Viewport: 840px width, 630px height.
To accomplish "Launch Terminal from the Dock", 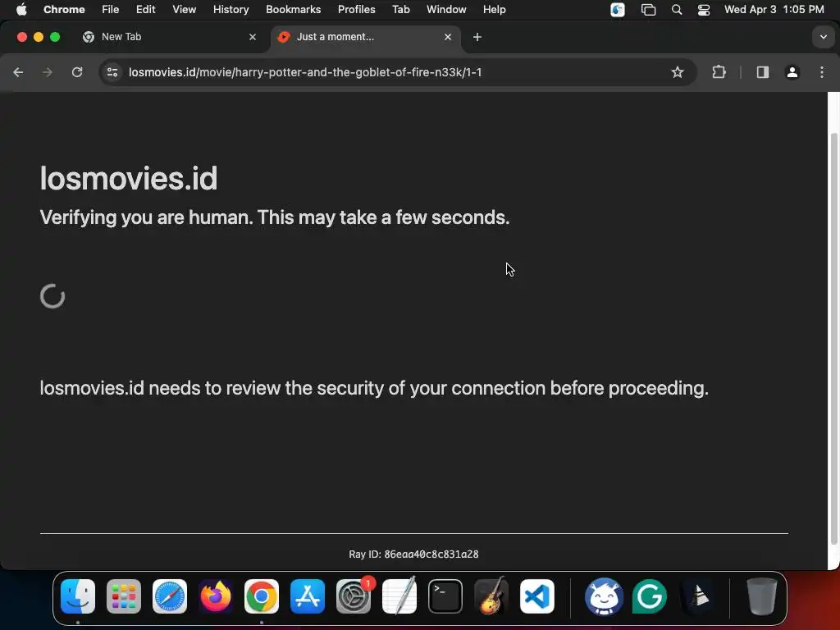I will (x=445, y=596).
